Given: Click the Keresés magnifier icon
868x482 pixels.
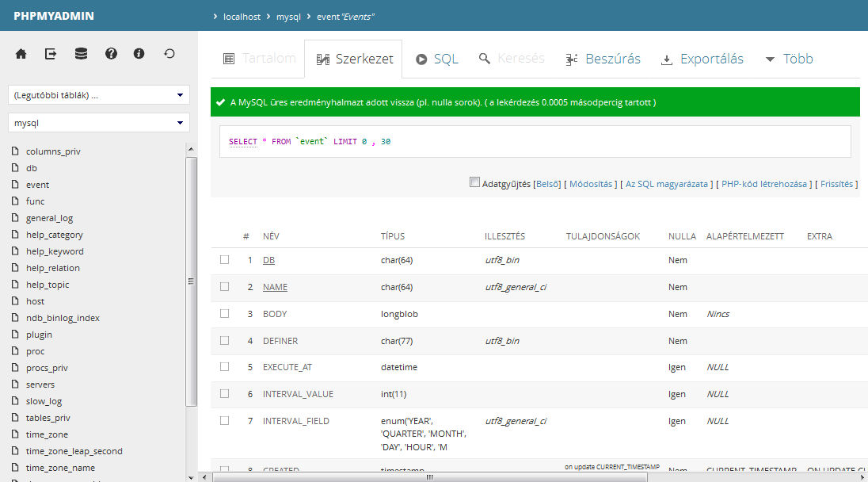Looking at the screenshot, I should point(485,58).
